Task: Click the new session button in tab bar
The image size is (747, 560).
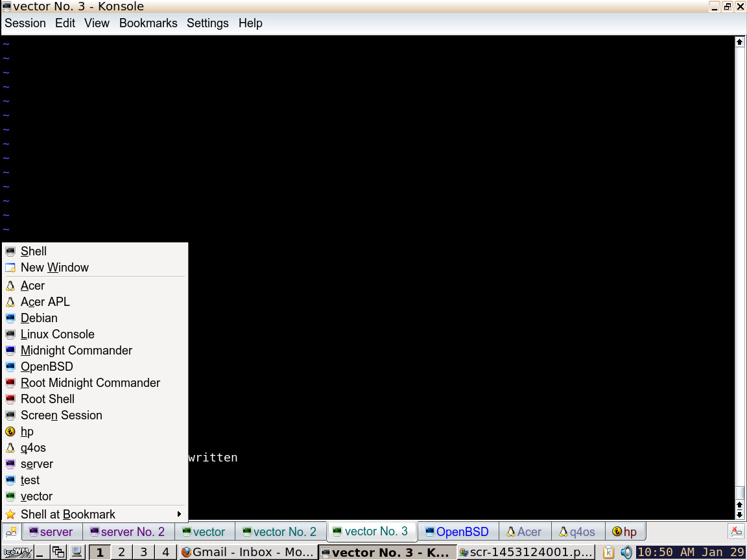Action: point(11,531)
